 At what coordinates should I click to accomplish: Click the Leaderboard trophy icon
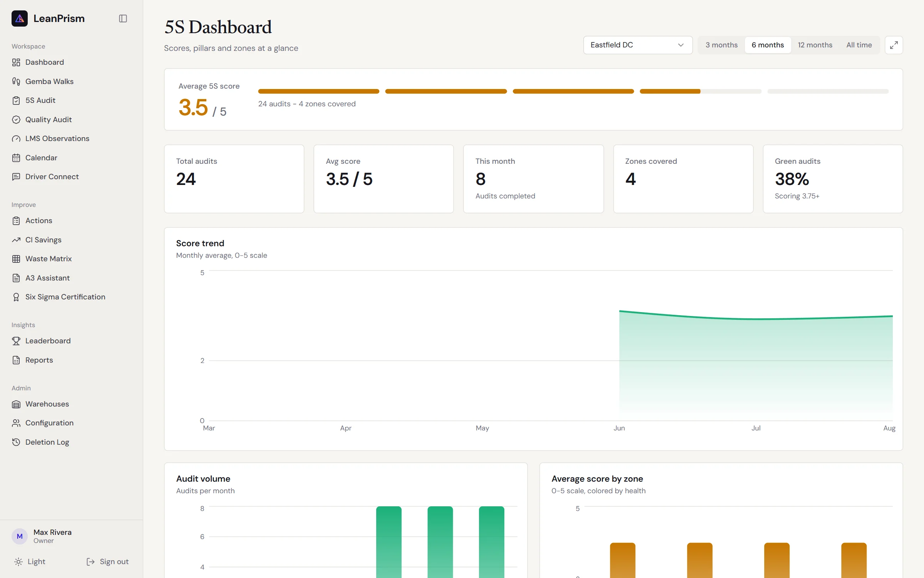point(16,341)
